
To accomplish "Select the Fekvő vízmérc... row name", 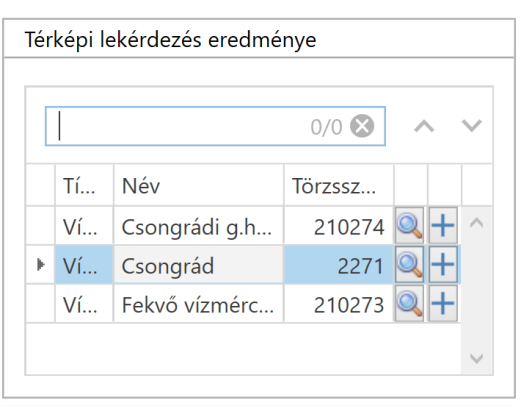I will (x=199, y=304).
